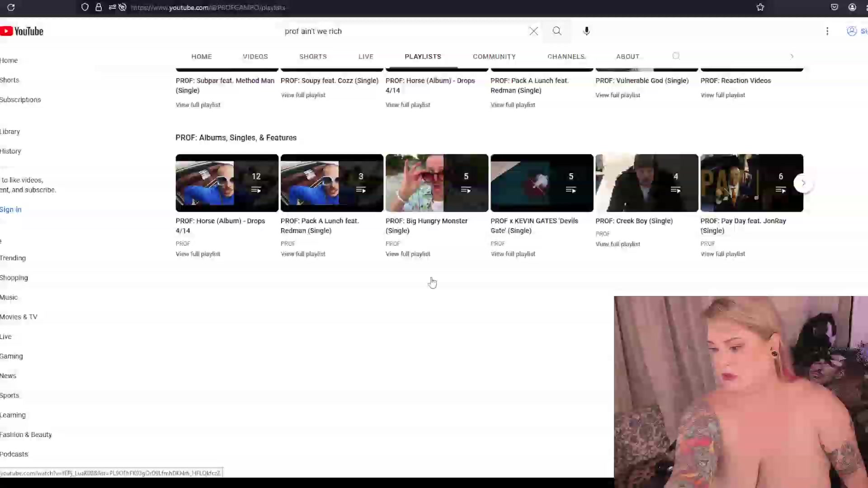View full playlist under Big Hungry Monster
868x488 pixels.
pos(408,254)
